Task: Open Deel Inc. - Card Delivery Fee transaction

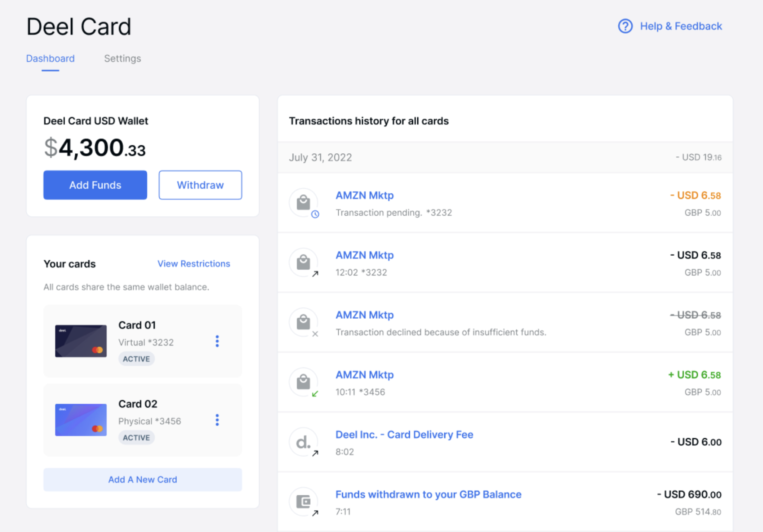Action: [x=404, y=434]
